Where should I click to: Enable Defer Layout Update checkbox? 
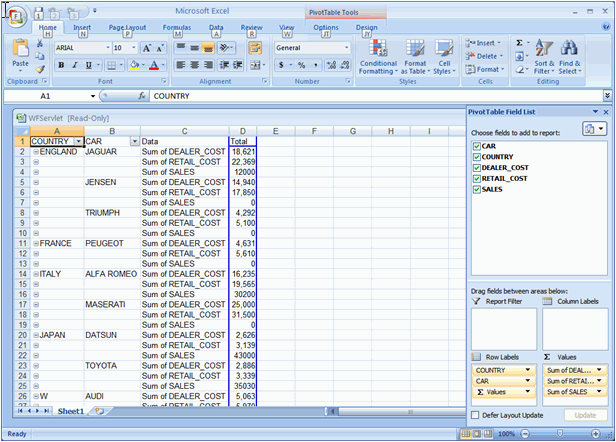475,415
